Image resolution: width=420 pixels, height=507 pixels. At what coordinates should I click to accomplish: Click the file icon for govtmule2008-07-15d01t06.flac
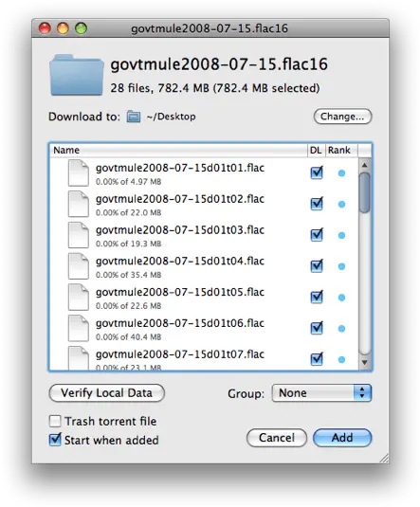point(79,328)
